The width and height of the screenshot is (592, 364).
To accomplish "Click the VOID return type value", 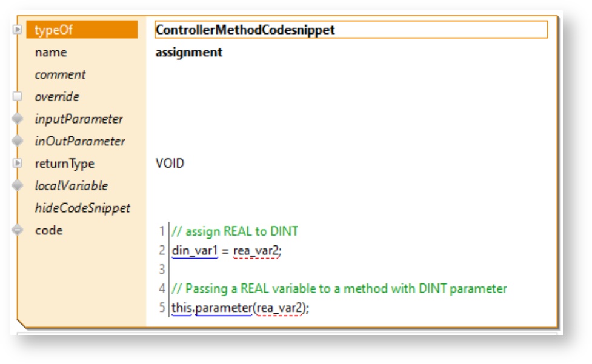I will [x=170, y=164].
